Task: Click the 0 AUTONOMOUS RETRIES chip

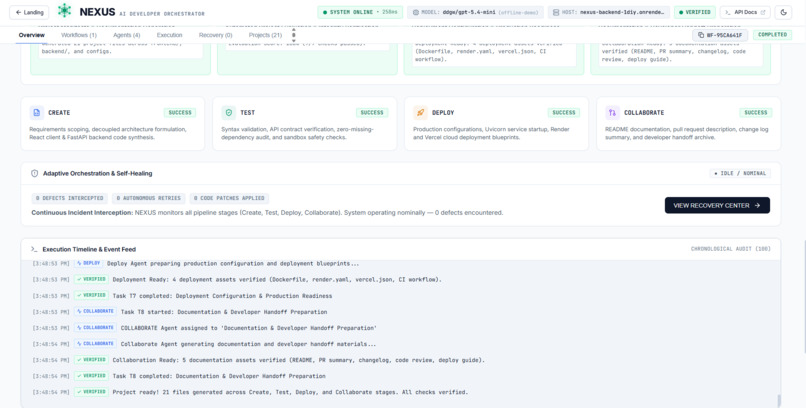Action: (149, 198)
